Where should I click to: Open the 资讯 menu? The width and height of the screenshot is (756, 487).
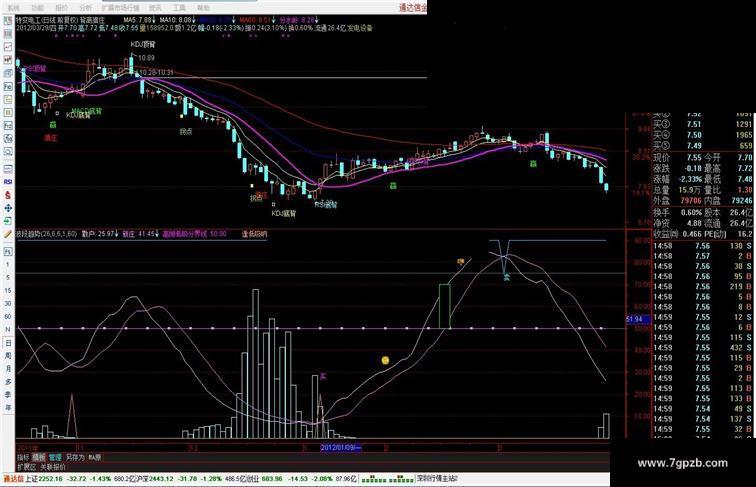(155, 8)
